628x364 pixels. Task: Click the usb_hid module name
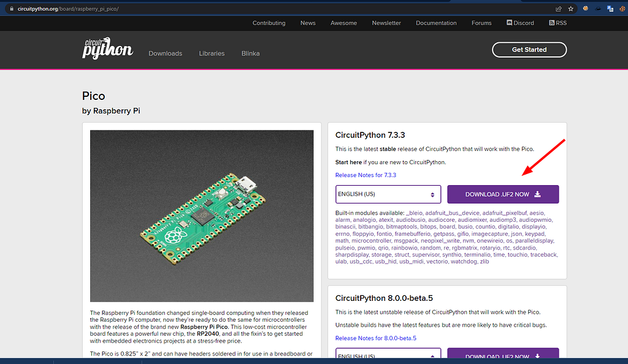point(386,261)
